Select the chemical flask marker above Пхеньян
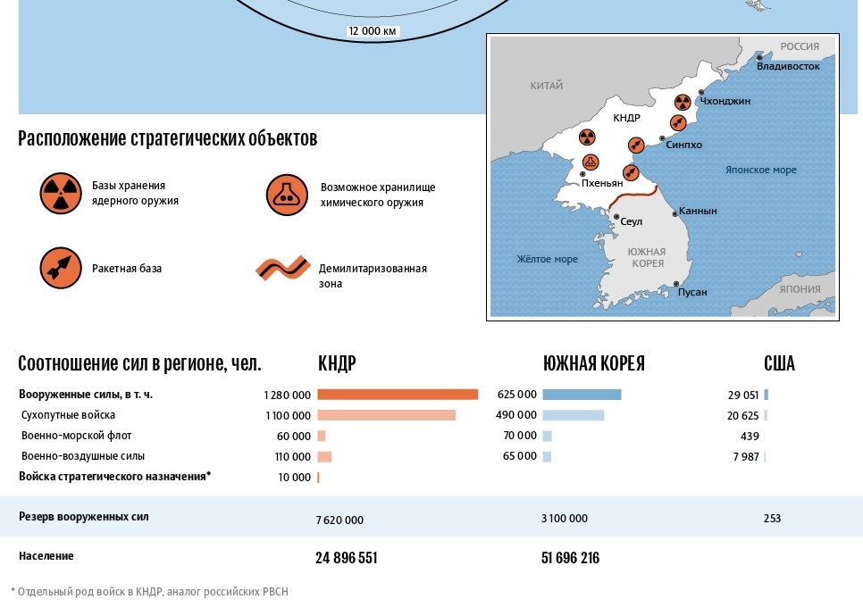Image resolution: width=863 pixels, height=616 pixels. [x=591, y=162]
